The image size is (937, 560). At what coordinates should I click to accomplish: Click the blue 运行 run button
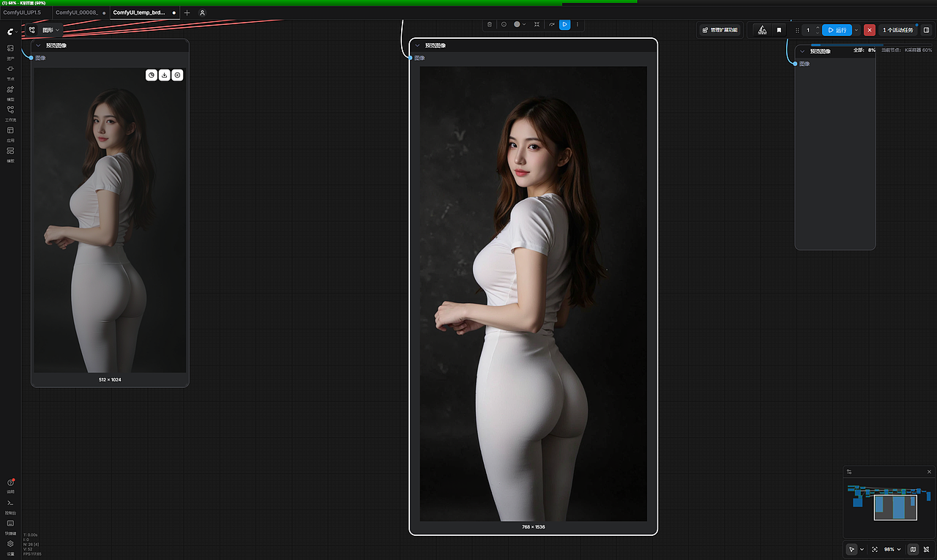(x=837, y=30)
